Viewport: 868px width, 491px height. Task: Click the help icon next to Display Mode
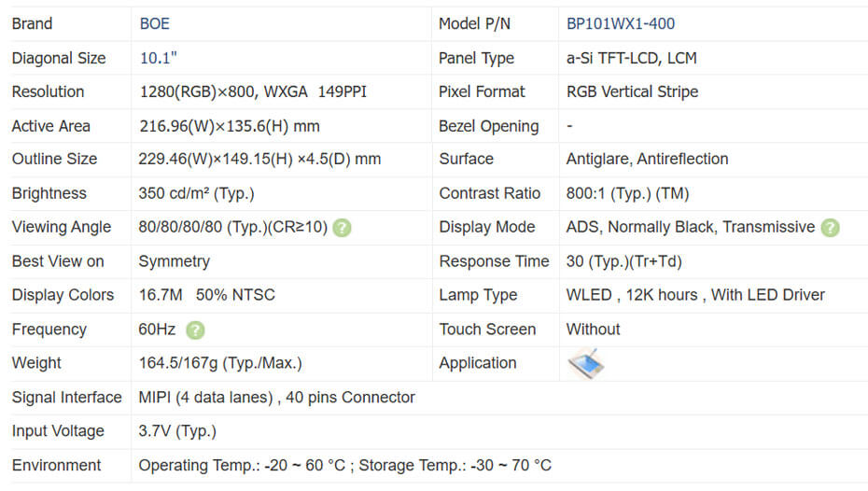point(830,228)
